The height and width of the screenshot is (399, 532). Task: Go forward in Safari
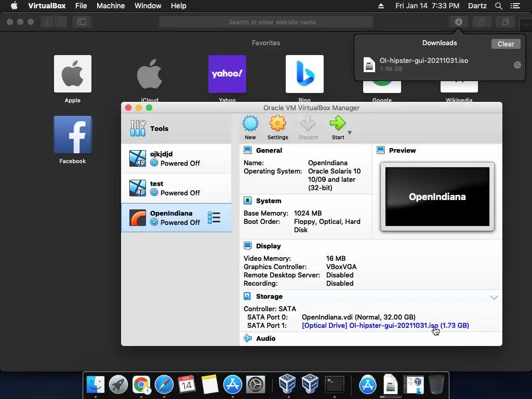coord(60,22)
